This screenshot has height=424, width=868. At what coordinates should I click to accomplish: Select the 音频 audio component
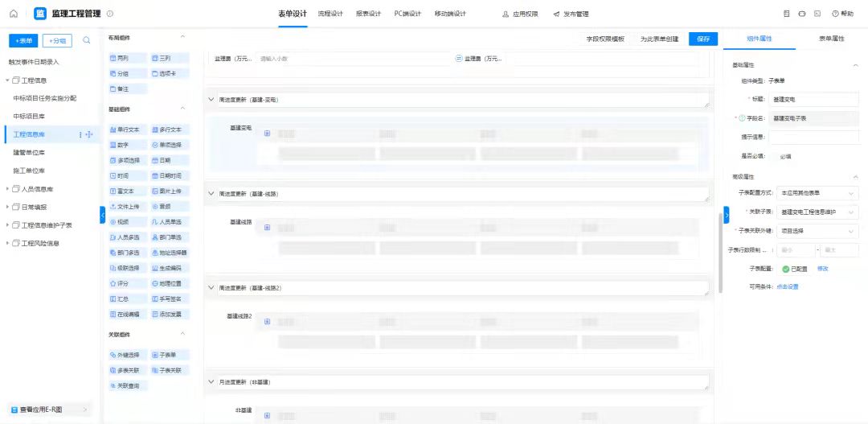170,207
